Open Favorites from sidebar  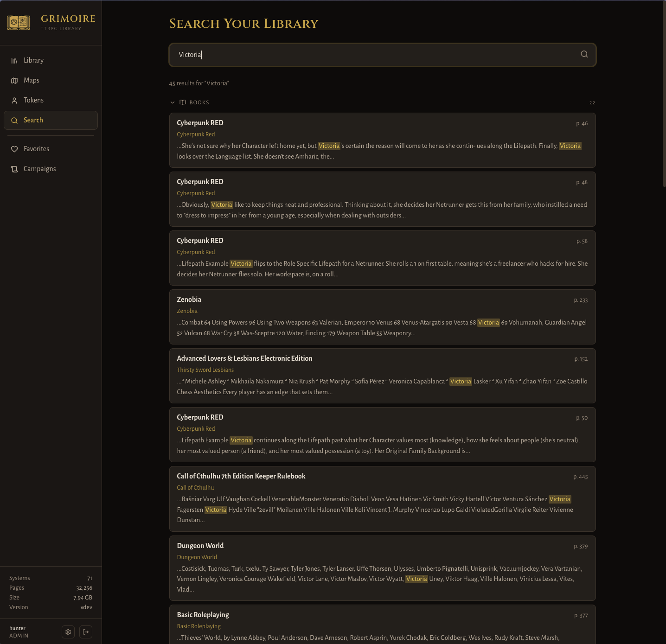click(51, 149)
